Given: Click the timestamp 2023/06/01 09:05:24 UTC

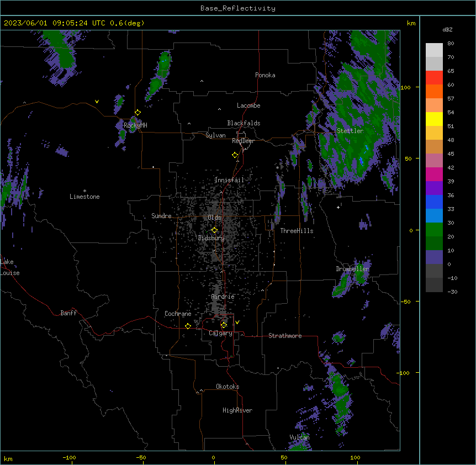Looking at the screenshot, I should pyautogui.click(x=54, y=23).
